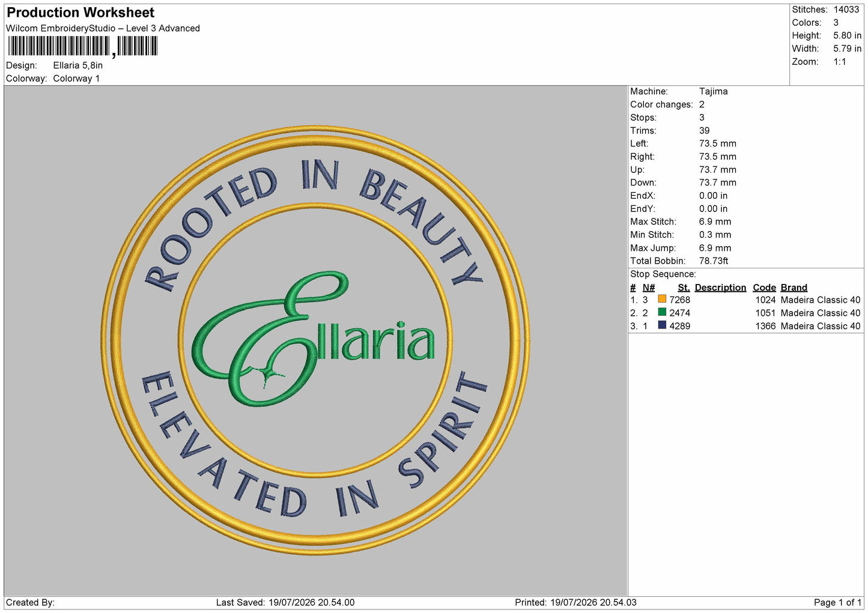Click the Max Stitch value '6.9 mm'
The height and width of the screenshot is (613, 868).
[x=715, y=222]
